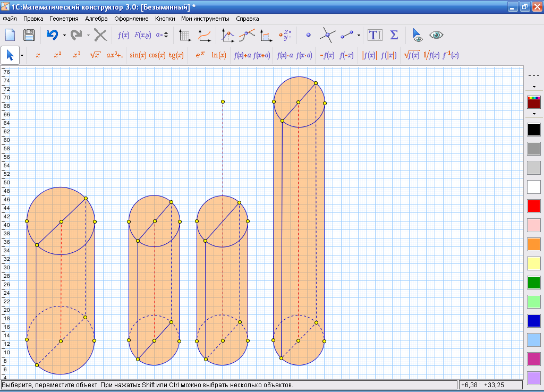This screenshot has width=544, height=392.
Task: Select the f(x) function graph tool
Action: pyautogui.click(x=123, y=35)
